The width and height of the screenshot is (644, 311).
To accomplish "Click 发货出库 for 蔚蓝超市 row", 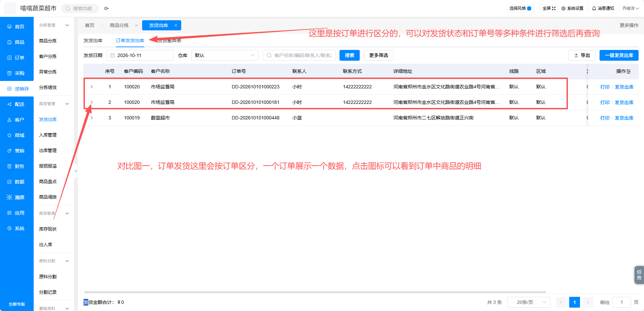I will tap(624, 118).
